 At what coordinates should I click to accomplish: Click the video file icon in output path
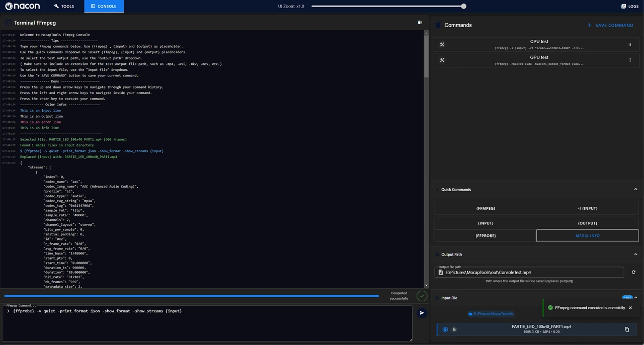click(x=441, y=272)
